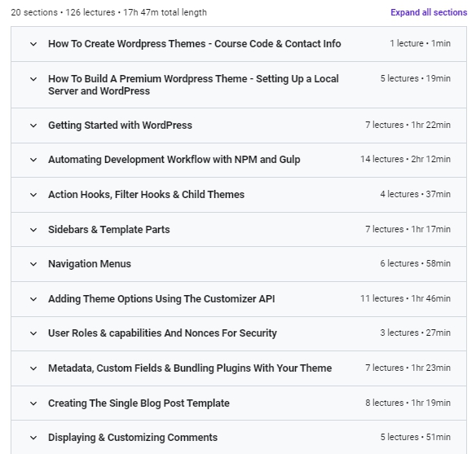Viewport: 476px width, 454px height.
Task: Expand the Navigation Menus chevron arrow
Action: pyautogui.click(x=33, y=264)
